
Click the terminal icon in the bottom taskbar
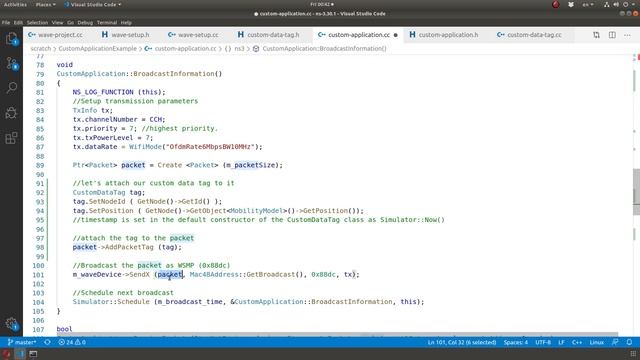coord(33,354)
